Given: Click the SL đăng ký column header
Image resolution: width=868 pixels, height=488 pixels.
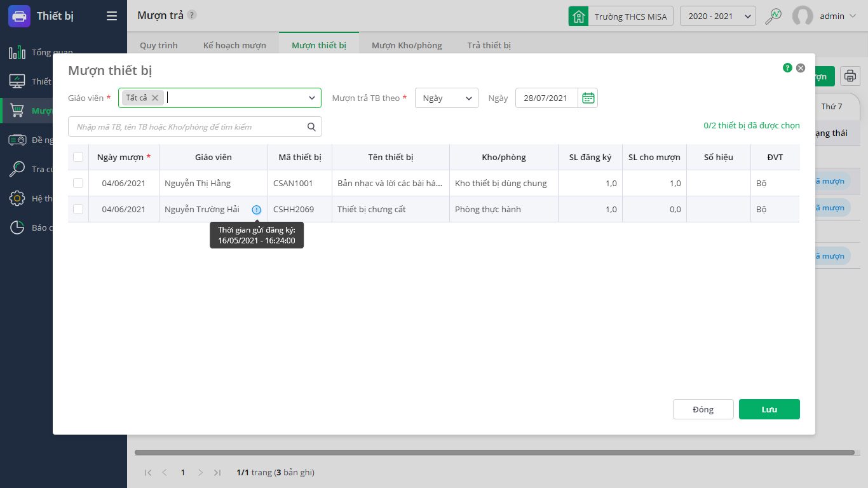Looking at the screenshot, I should point(590,157).
